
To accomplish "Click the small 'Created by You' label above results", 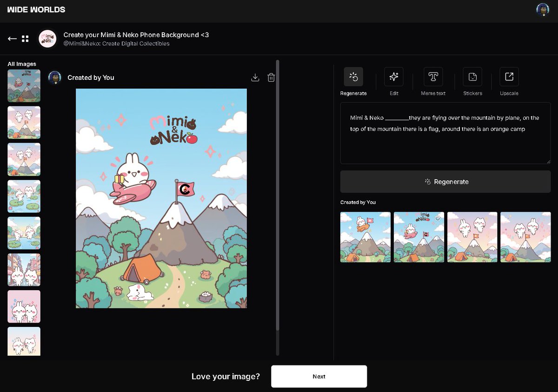I will [358, 202].
